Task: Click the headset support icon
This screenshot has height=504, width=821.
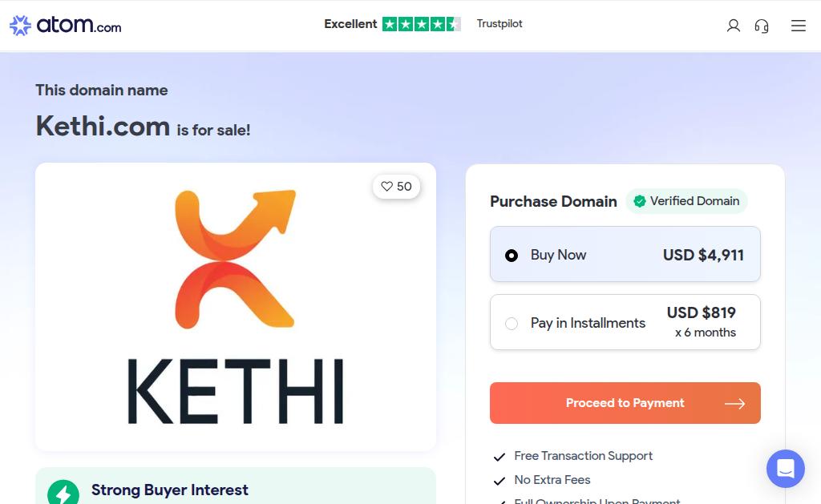Action: [762, 26]
